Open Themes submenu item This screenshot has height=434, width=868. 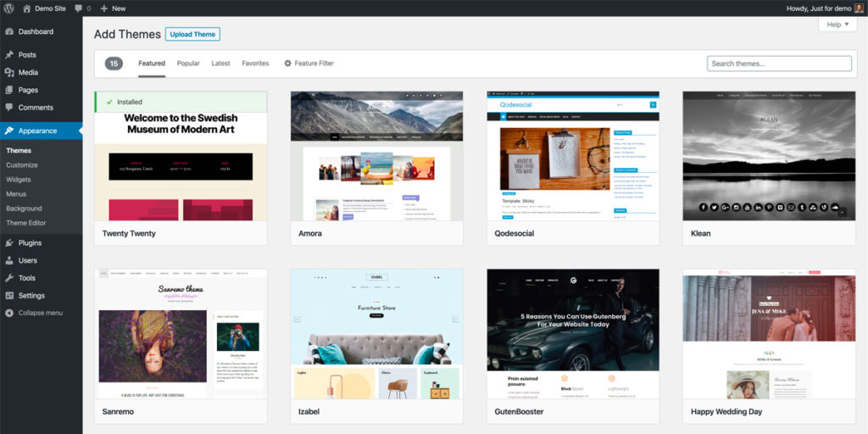coord(19,151)
